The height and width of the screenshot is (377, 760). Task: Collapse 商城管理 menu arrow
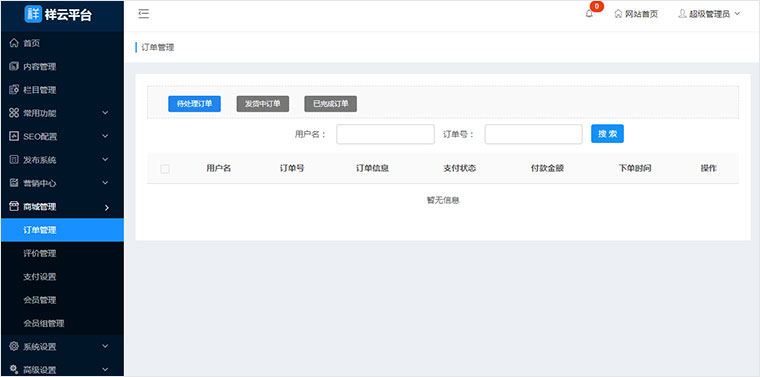[x=107, y=207]
